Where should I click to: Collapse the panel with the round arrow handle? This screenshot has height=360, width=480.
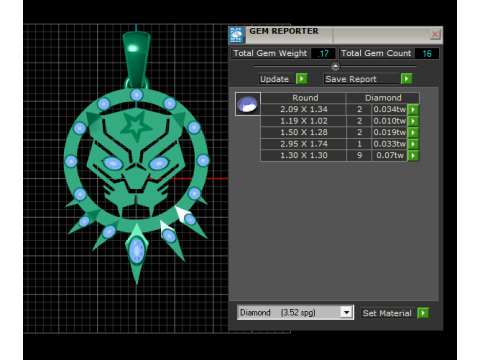[335, 66]
